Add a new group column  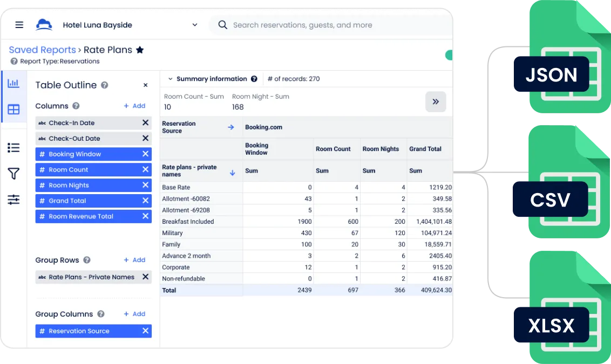pos(134,314)
